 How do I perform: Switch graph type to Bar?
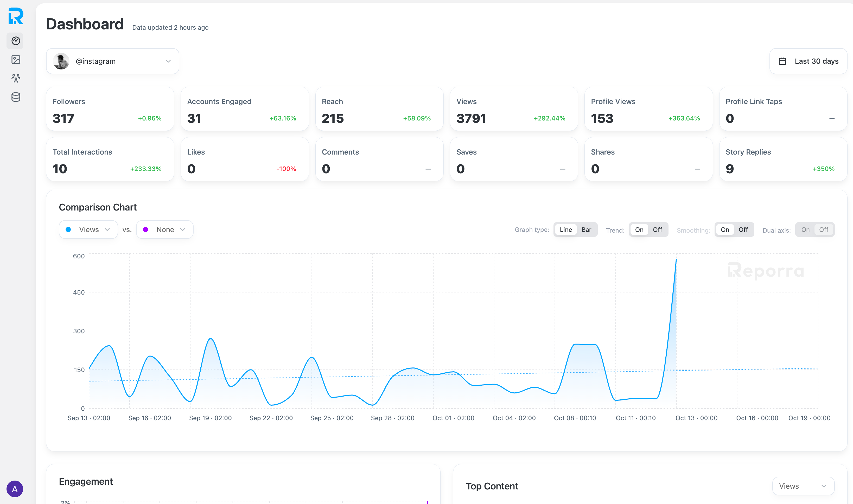point(586,229)
